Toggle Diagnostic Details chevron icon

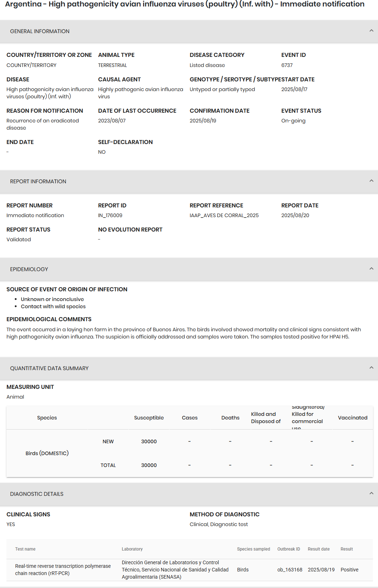point(371,494)
